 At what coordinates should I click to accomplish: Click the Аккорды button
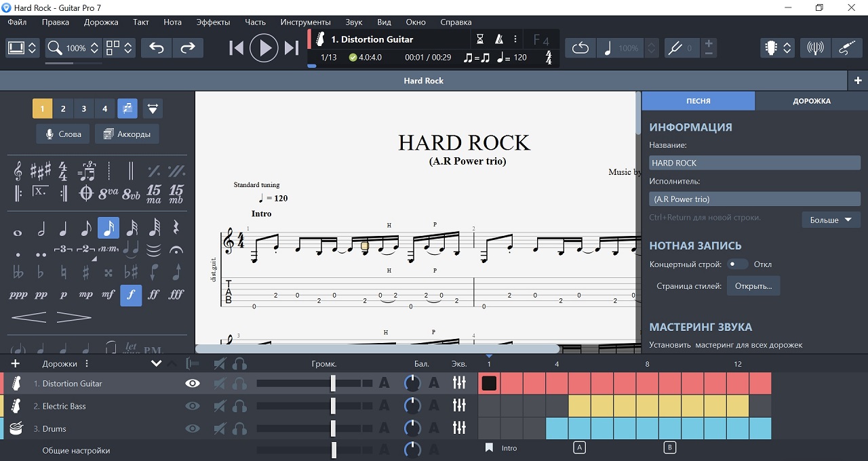127,134
